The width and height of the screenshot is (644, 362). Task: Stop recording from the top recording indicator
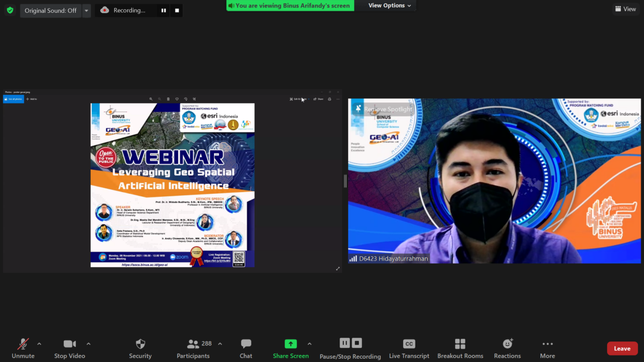pyautogui.click(x=177, y=10)
